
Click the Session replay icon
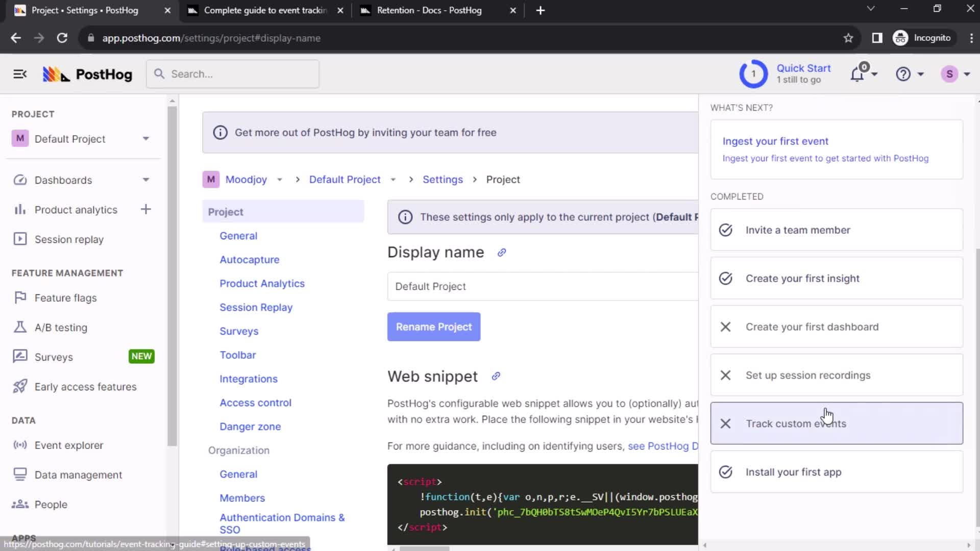tap(19, 239)
